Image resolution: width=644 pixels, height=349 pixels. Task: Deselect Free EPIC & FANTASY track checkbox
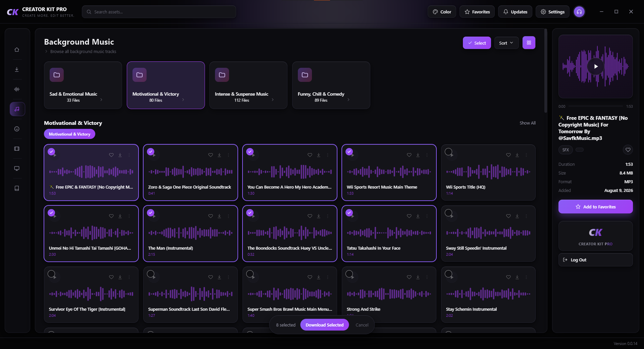(51, 152)
